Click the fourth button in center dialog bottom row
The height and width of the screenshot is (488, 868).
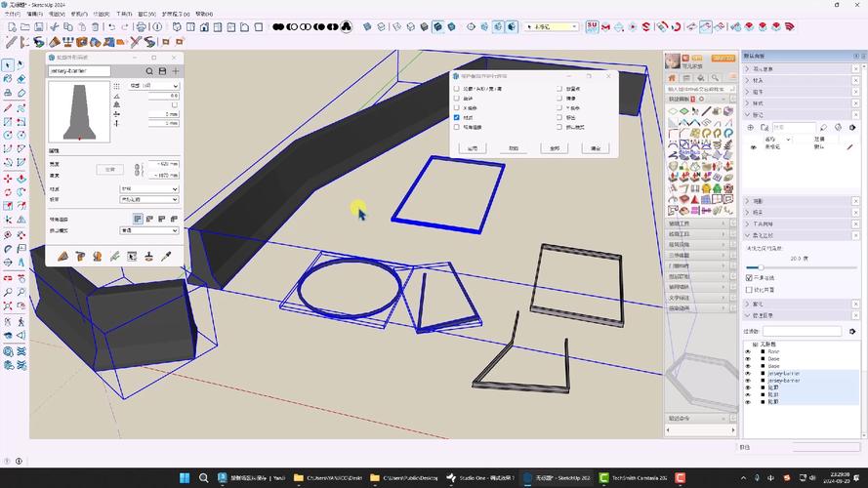[x=595, y=148]
